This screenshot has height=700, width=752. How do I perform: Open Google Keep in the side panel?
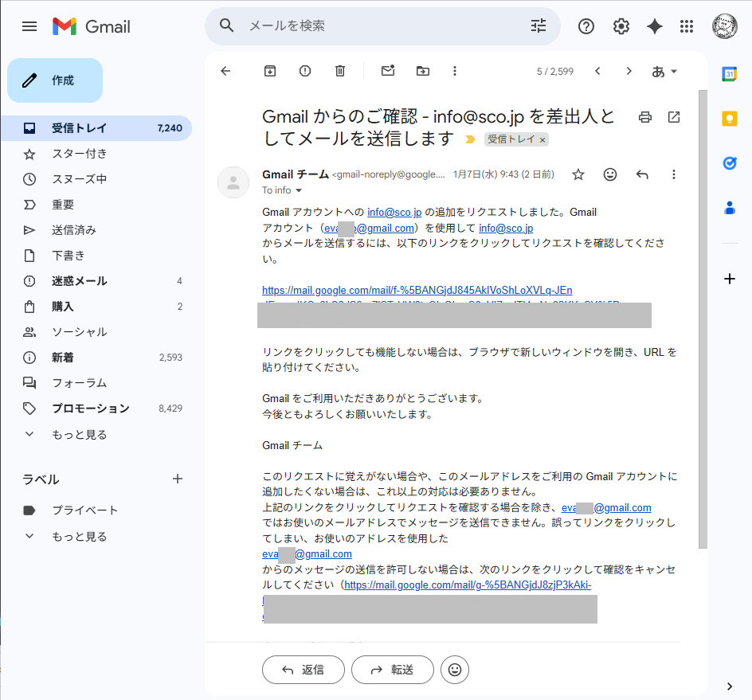click(729, 118)
